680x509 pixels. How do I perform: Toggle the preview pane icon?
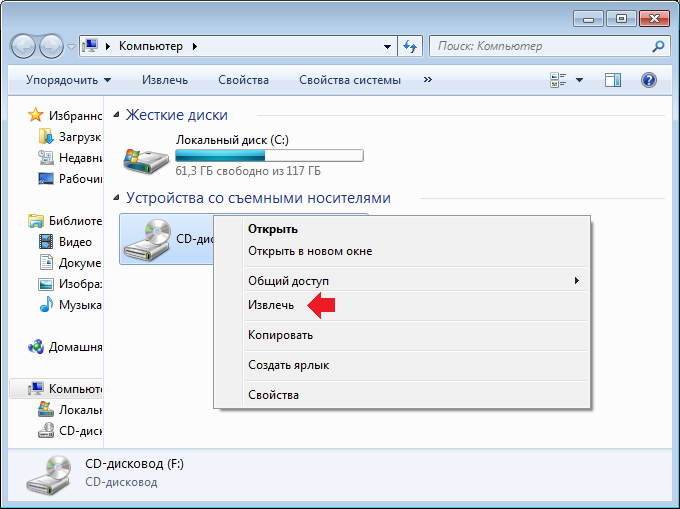coord(613,80)
